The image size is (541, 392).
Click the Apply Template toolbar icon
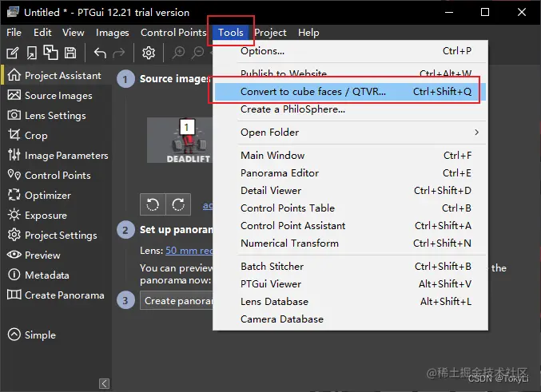click(50, 53)
